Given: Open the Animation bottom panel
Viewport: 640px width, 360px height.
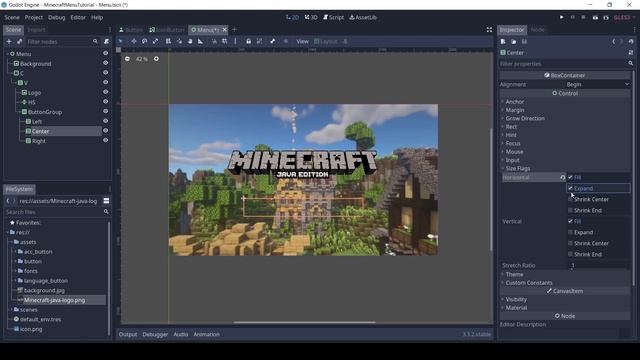Looking at the screenshot, I should click(207, 334).
